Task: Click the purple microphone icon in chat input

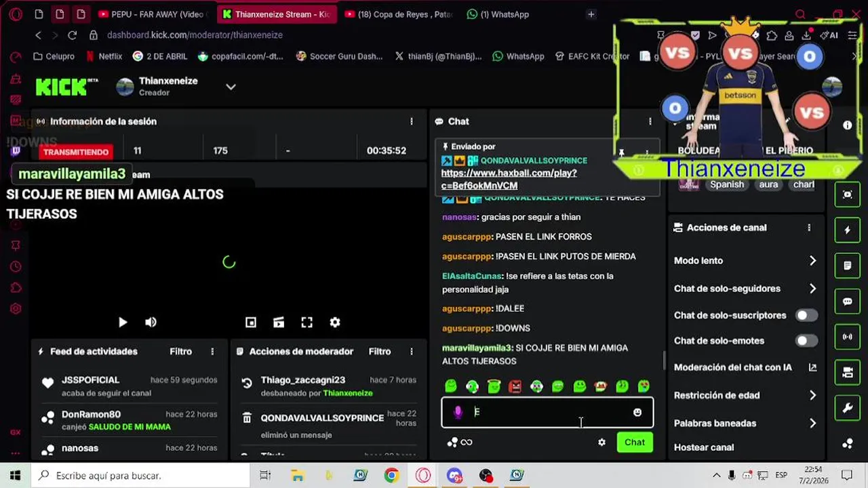Action: [x=458, y=412]
